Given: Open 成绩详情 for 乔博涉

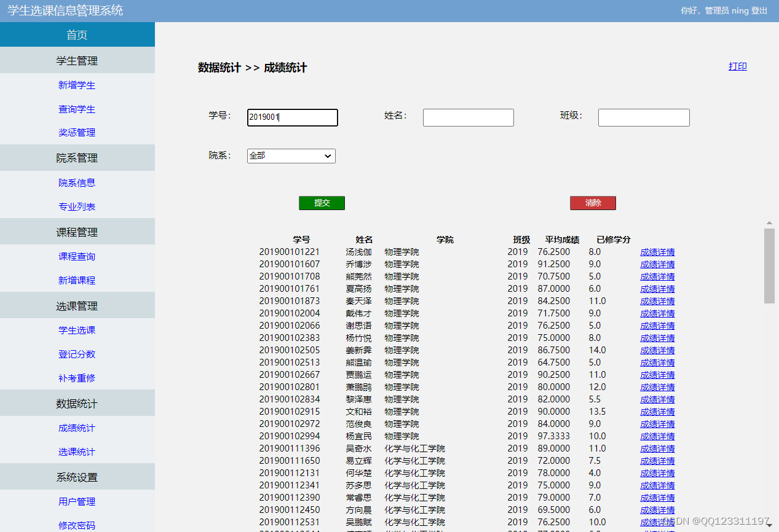Looking at the screenshot, I should pos(657,264).
